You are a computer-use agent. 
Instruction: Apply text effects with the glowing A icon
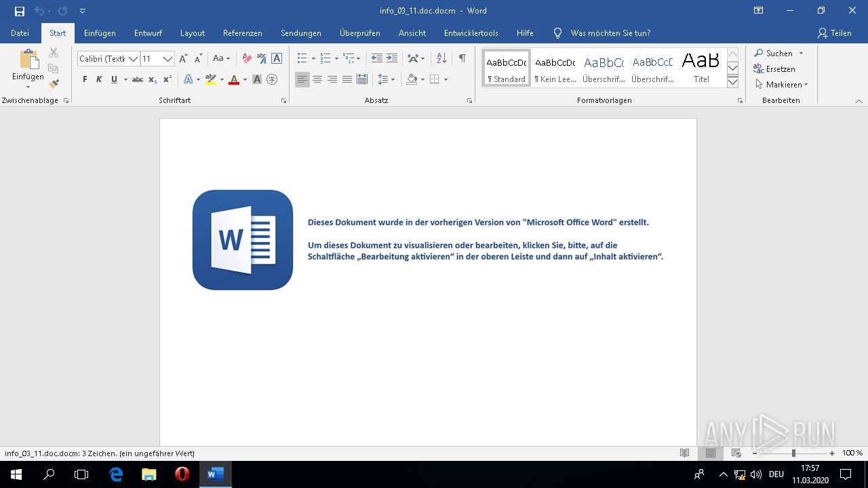[x=189, y=79]
